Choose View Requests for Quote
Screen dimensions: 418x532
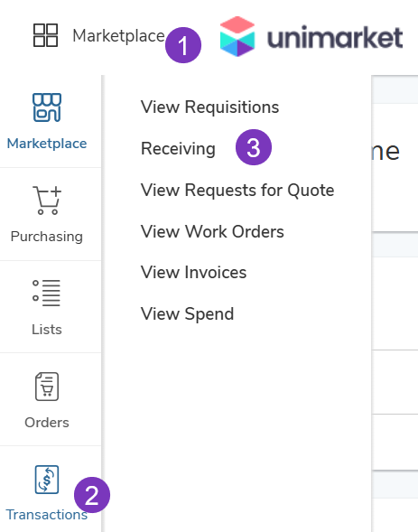[x=237, y=191]
